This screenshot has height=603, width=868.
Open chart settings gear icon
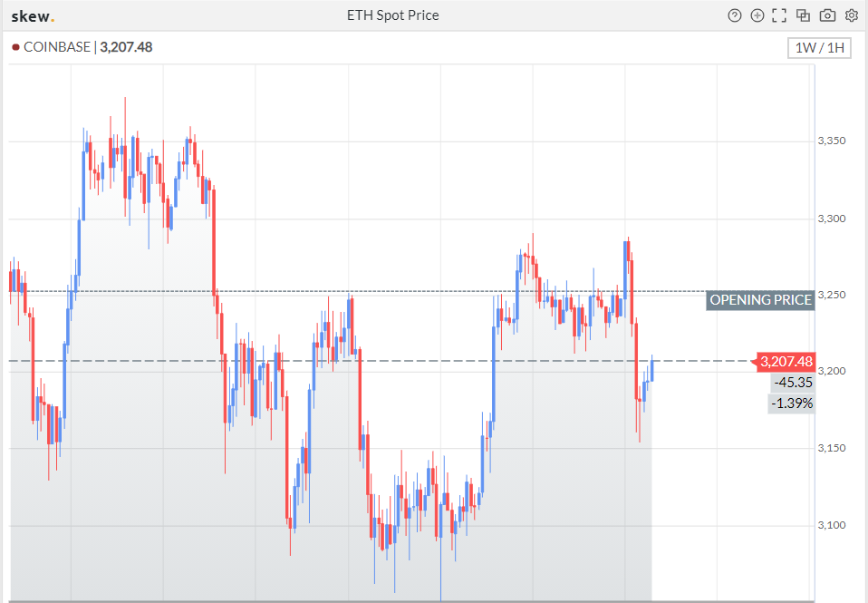click(x=852, y=15)
